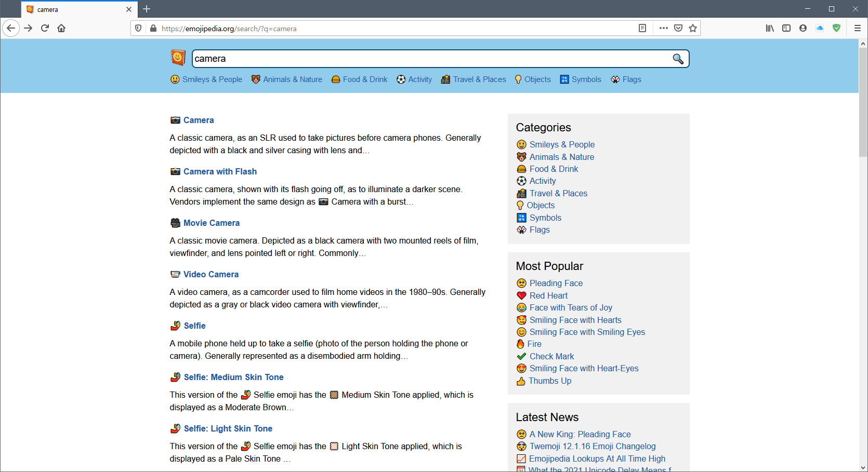
Task: Click the green shield extension icon
Action: click(836, 28)
